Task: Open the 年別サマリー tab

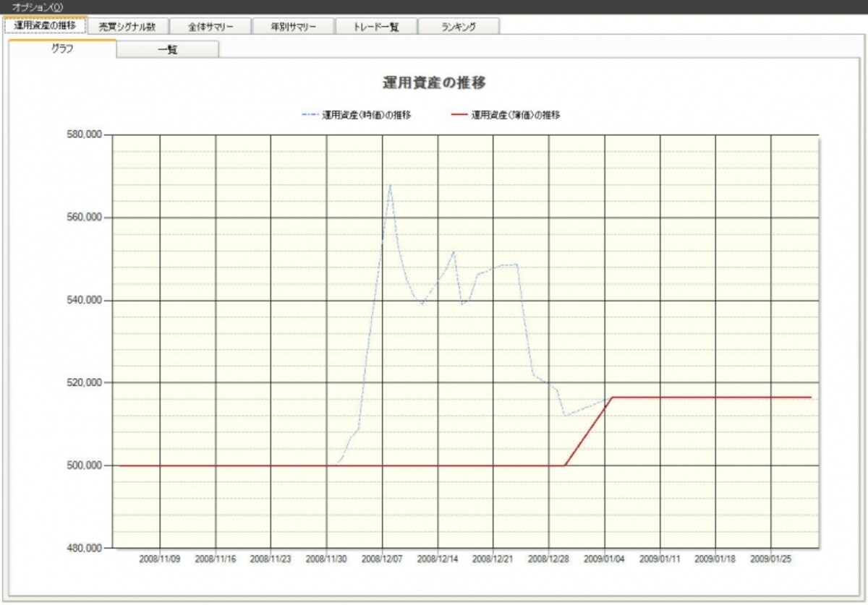Action: (x=294, y=26)
